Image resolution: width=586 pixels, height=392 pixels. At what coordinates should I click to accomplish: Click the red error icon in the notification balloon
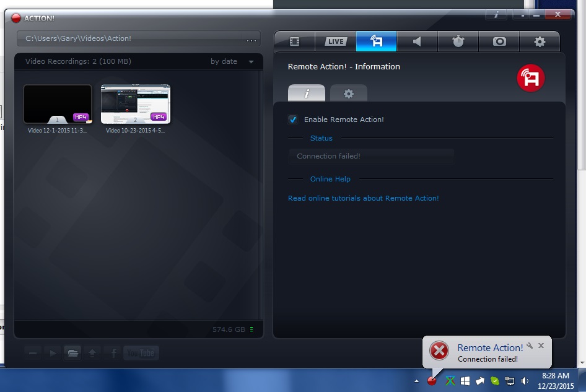click(x=439, y=351)
